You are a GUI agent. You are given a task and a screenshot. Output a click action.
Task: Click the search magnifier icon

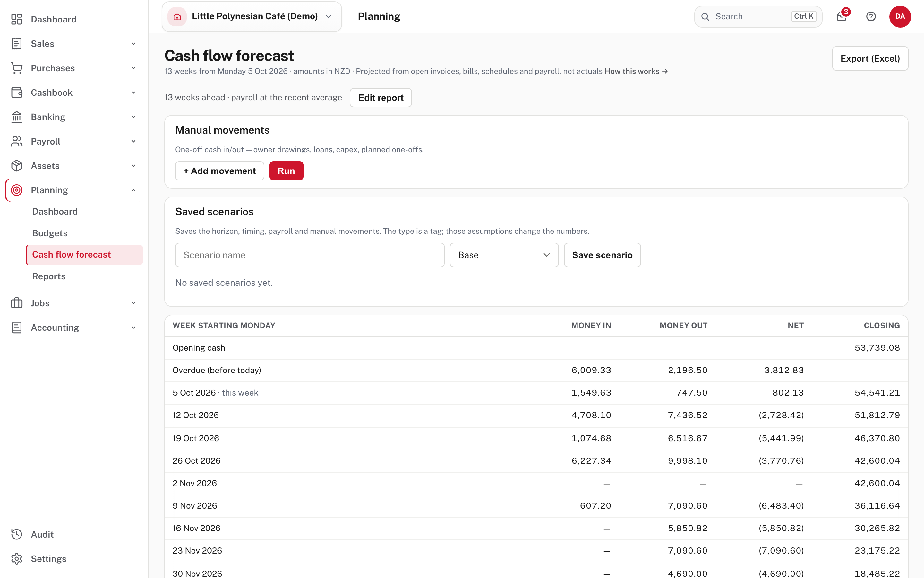[x=705, y=16]
